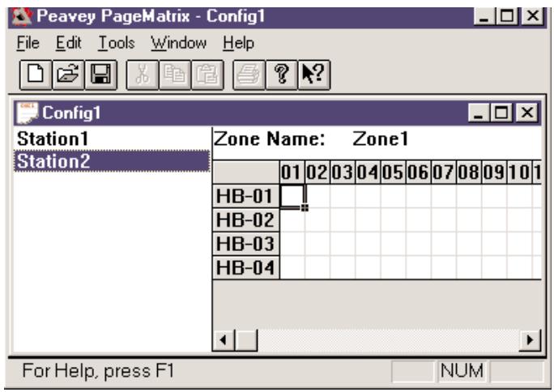Image resolution: width=554 pixels, height=392 pixels.
Task: Click the Config1 document icon in the child window title
Action: pyautogui.click(x=27, y=113)
